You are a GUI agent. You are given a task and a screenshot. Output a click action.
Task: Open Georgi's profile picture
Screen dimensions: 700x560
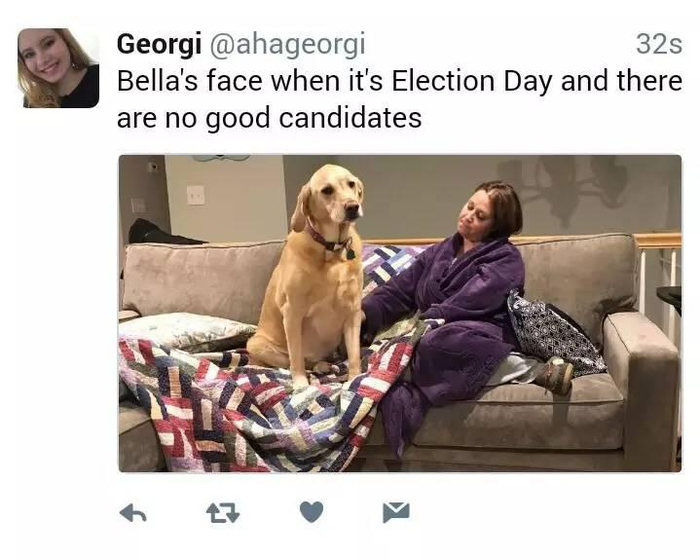tap(58, 68)
